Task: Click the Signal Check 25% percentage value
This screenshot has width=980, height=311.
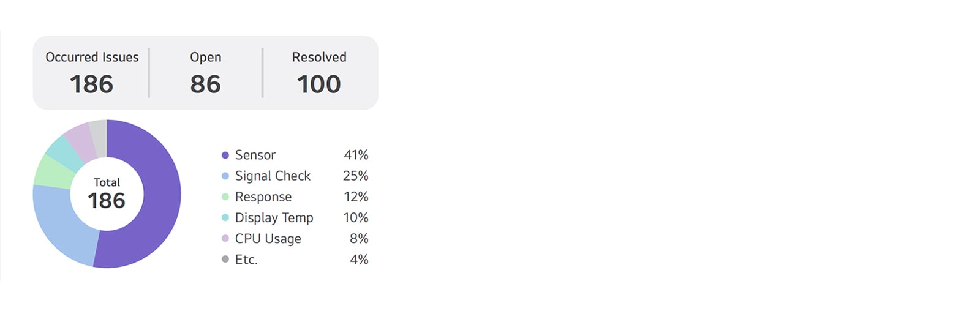Action: point(356,176)
